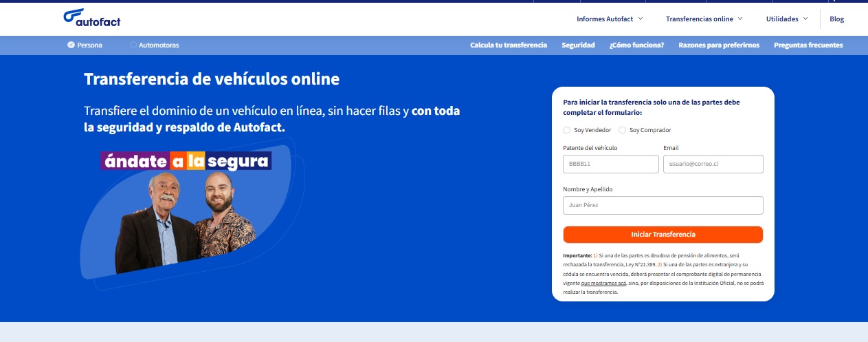Open the Informes Autofact dropdown menu

(x=610, y=19)
